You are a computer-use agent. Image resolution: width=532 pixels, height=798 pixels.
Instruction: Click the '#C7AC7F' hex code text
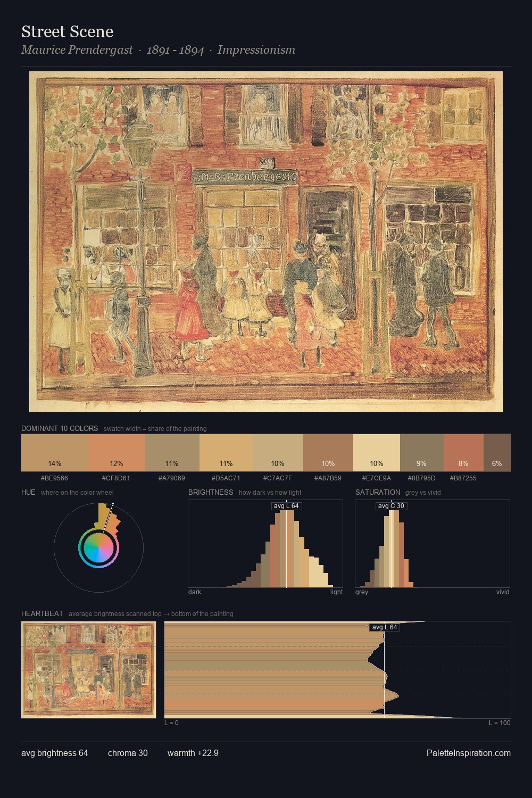click(278, 478)
